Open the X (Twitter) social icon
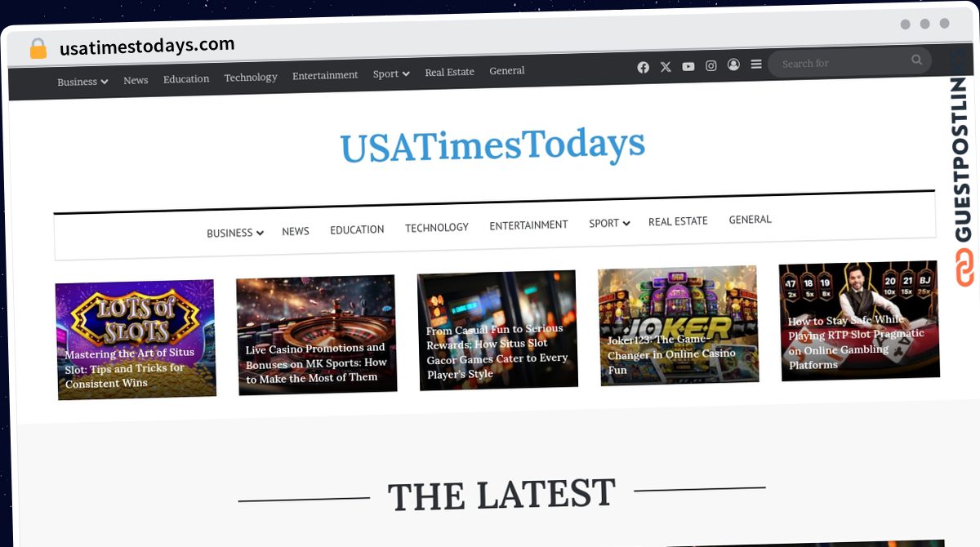The height and width of the screenshot is (547, 980). pos(666,67)
